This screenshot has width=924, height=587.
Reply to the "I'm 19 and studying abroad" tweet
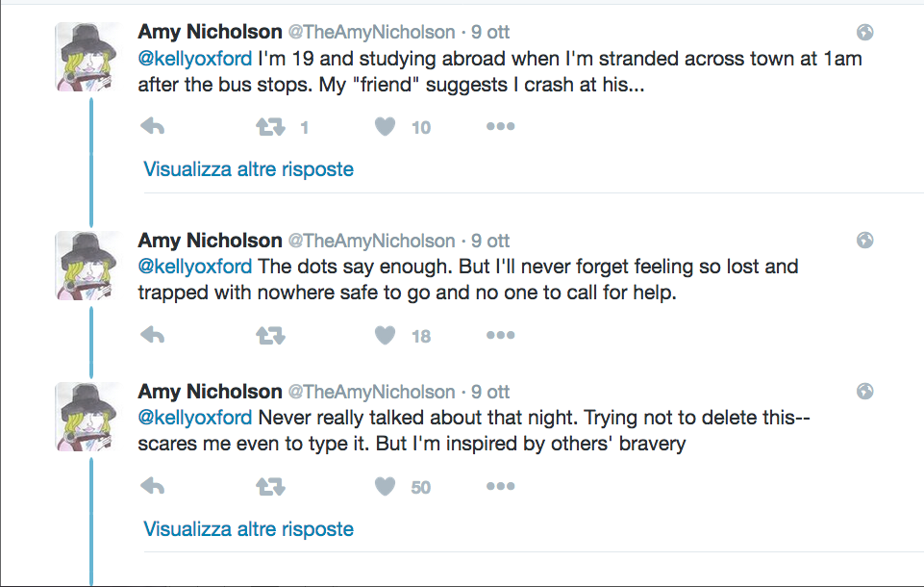pos(153,127)
